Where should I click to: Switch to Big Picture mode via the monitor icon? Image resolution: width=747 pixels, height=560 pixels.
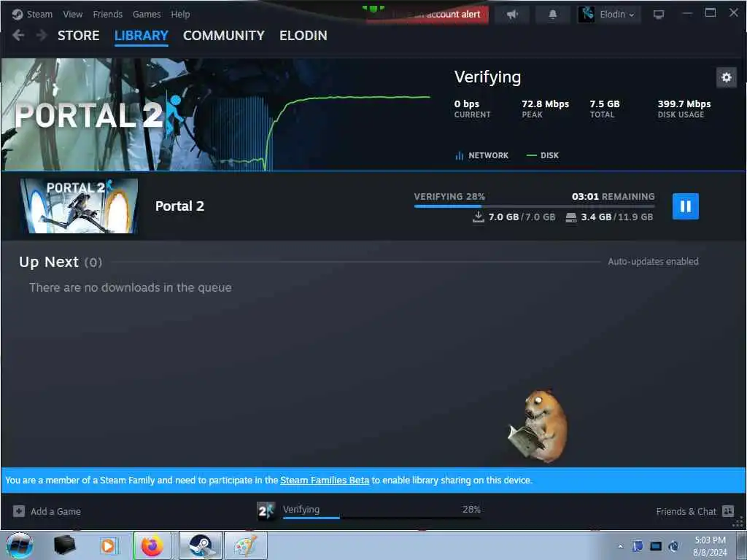(x=659, y=15)
